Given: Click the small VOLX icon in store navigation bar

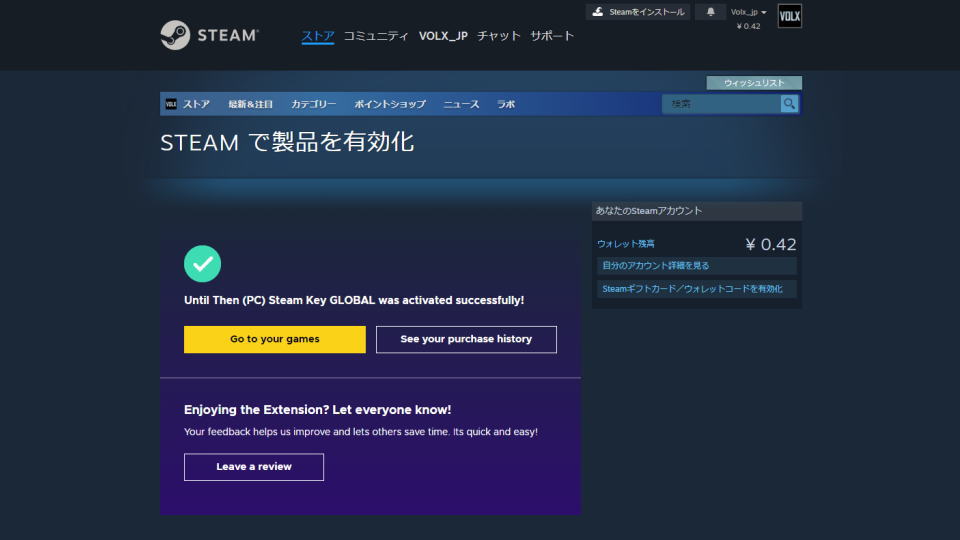Looking at the screenshot, I should click(171, 104).
